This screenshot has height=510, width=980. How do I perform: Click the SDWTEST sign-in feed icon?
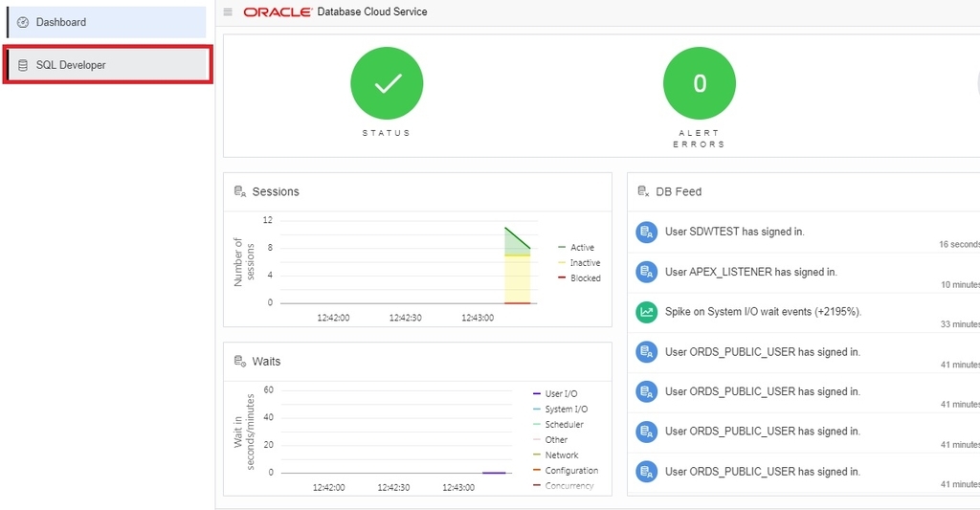click(646, 232)
